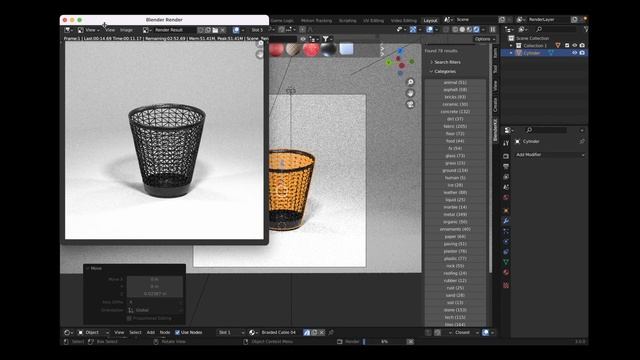
Task: Open the Object mode dropdown in node editor
Action: coord(94,332)
